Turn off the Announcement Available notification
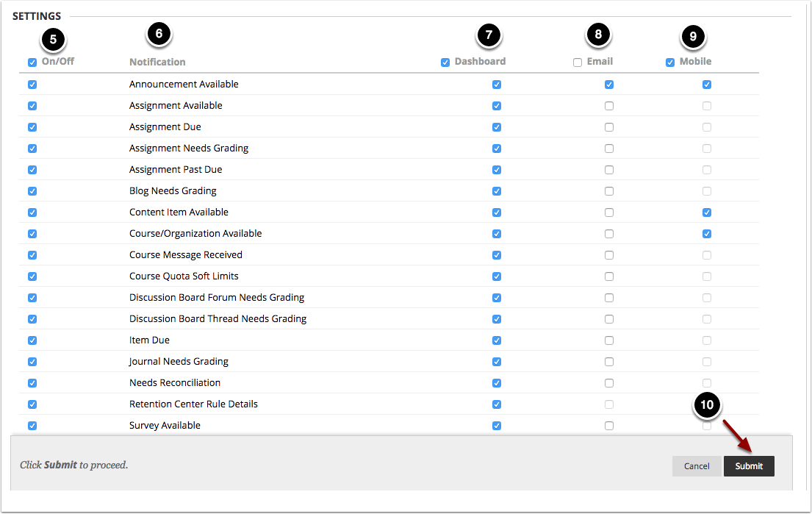This screenshot has height=514, width=812. 32,85
